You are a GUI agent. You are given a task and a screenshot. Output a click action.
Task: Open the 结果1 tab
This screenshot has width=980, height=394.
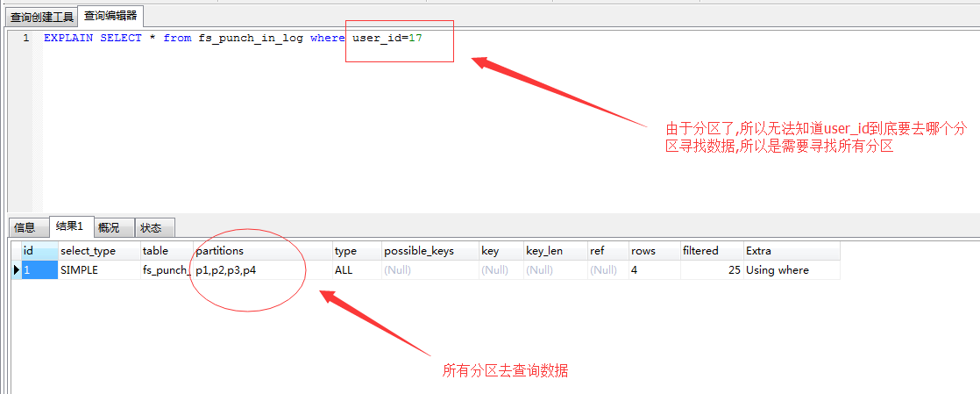[x=71, y=226]
